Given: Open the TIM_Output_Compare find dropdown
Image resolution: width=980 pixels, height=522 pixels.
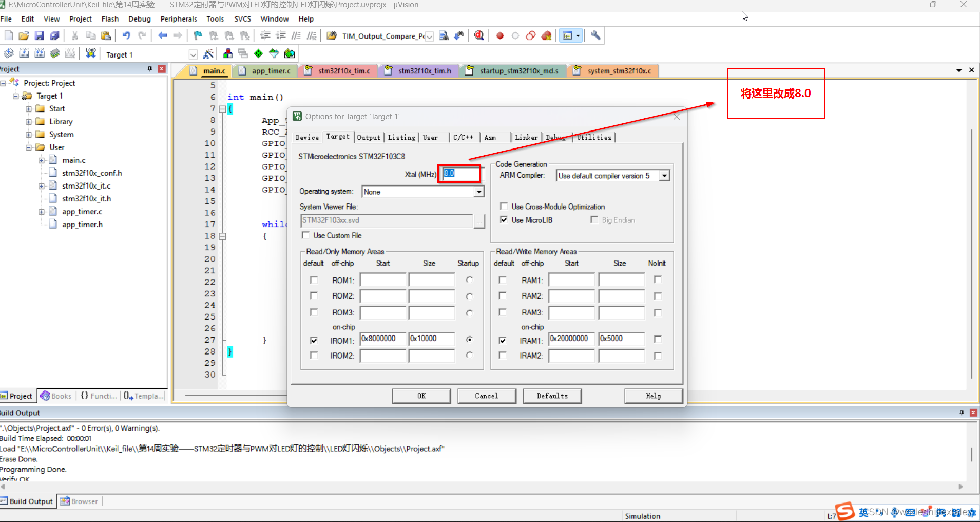Looking at the screenshot, I should pyautogui.click(x=430, y=36).
